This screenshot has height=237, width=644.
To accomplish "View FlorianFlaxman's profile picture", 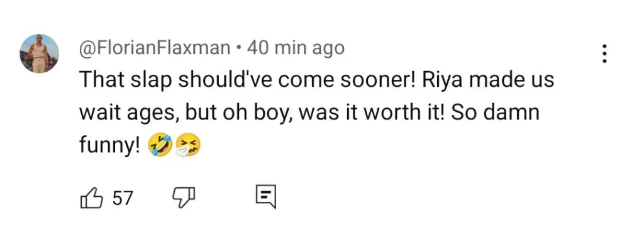I will coord(40,53).
